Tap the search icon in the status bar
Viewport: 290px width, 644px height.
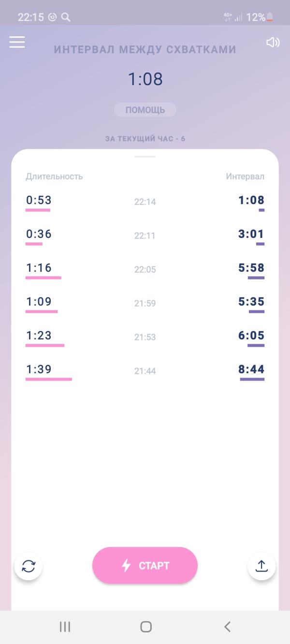[66, 17]
